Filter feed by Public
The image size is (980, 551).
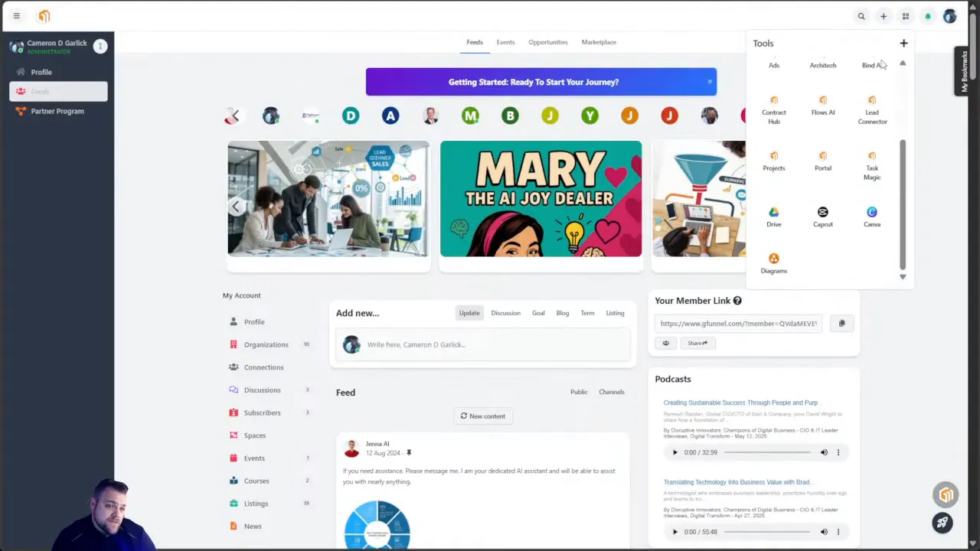pos(579,392)
